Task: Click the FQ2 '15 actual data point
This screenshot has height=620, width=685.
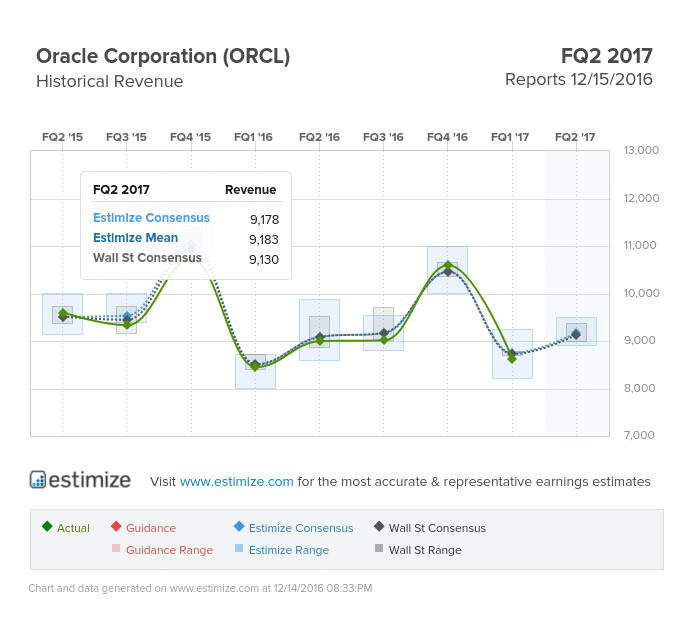Action: pyautogui.click(x=63, y=313)
